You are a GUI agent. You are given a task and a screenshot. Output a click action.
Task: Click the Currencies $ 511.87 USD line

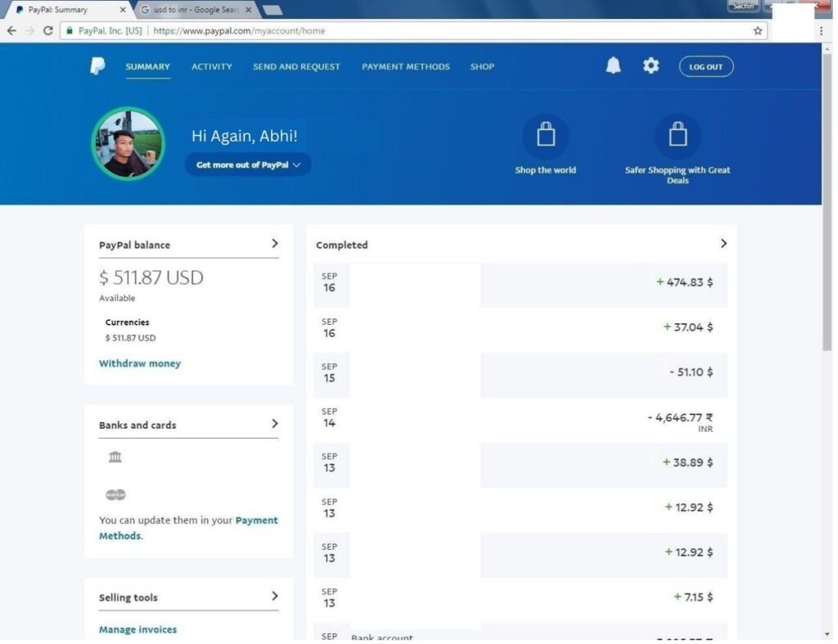pos(130,338)
